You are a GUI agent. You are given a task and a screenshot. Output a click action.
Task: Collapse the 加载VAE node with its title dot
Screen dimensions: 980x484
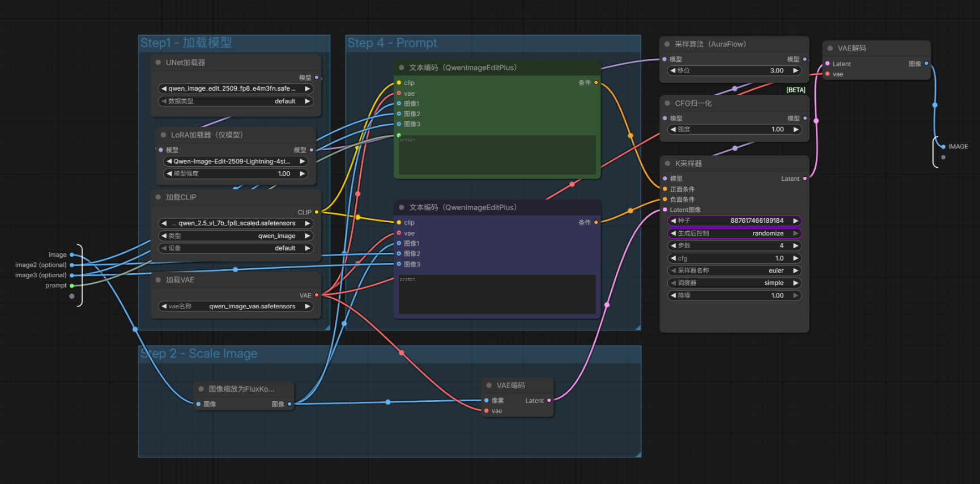[158, 280]
